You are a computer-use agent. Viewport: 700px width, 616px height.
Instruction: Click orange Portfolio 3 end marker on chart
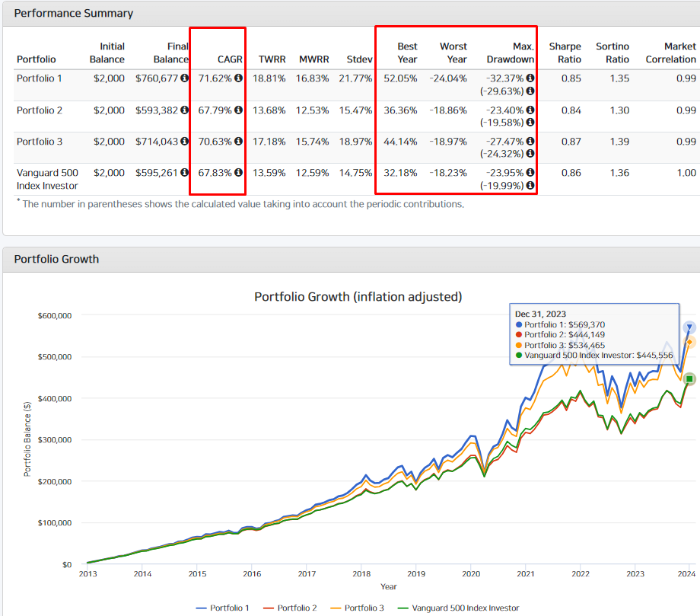coord(689,342)
